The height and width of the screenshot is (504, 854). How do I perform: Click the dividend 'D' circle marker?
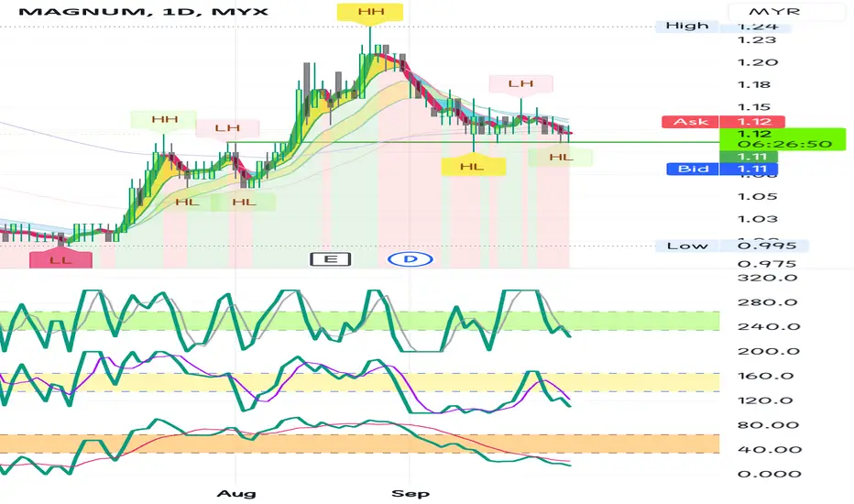click(411, 259)
